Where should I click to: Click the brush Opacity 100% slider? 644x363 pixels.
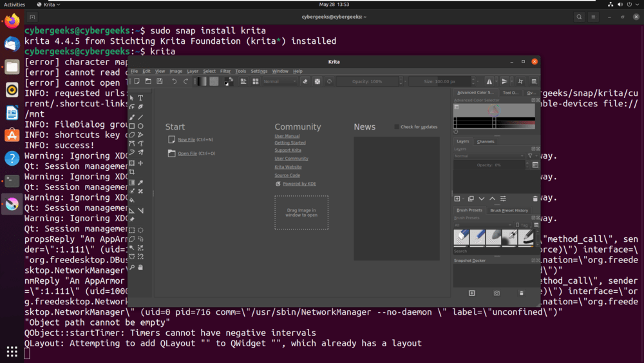pyautogui.click(x=367, y=81)
